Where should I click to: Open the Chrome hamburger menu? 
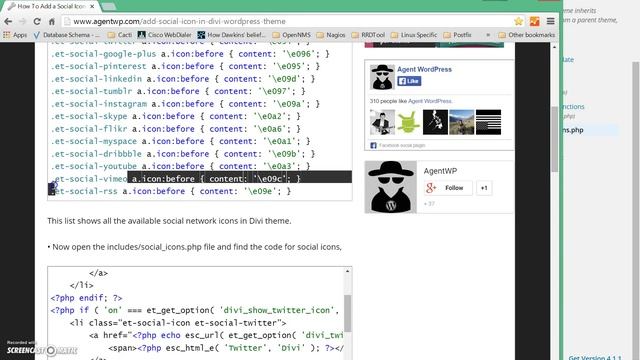click(551, 21)
